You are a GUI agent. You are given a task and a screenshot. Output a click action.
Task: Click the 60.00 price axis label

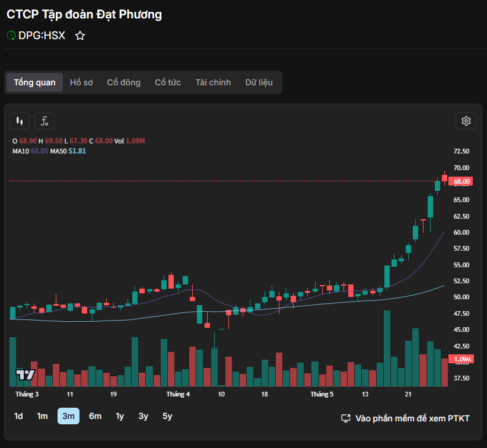click(x=461, y=232)
